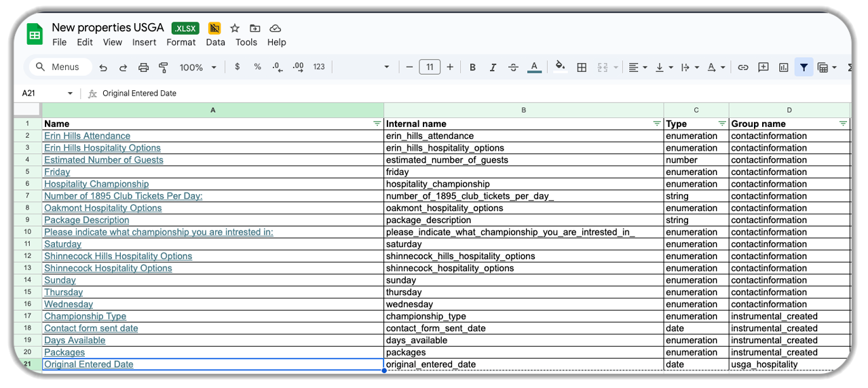The width and height of the screenshot is (868, 388).
Task: Toggle the filter button in toolbar
Action: [x=804, y=67]
